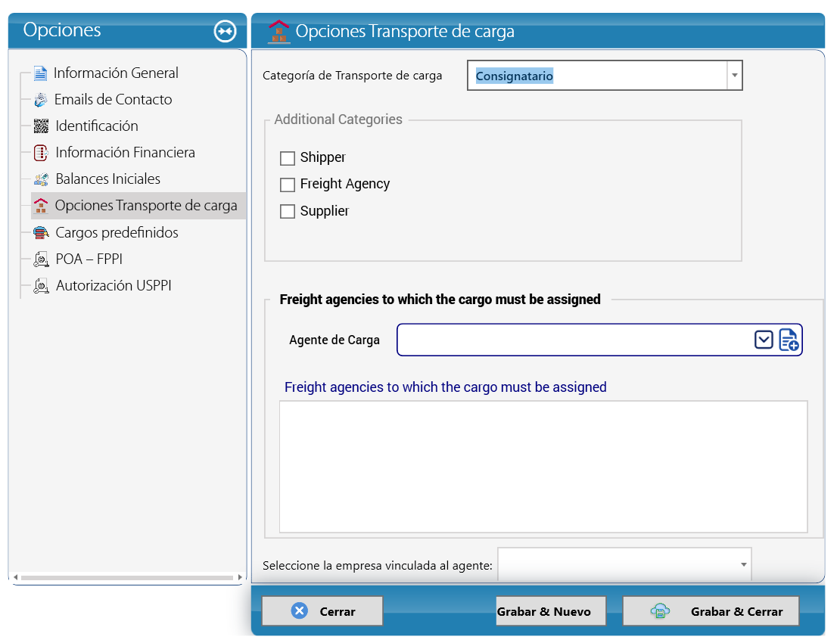Click the blue X icon on Cerrar

300,610
